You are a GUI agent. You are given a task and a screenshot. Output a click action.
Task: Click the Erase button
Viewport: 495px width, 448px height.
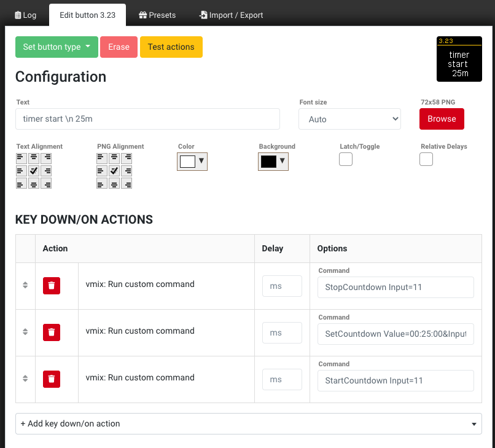coord(119,47)
